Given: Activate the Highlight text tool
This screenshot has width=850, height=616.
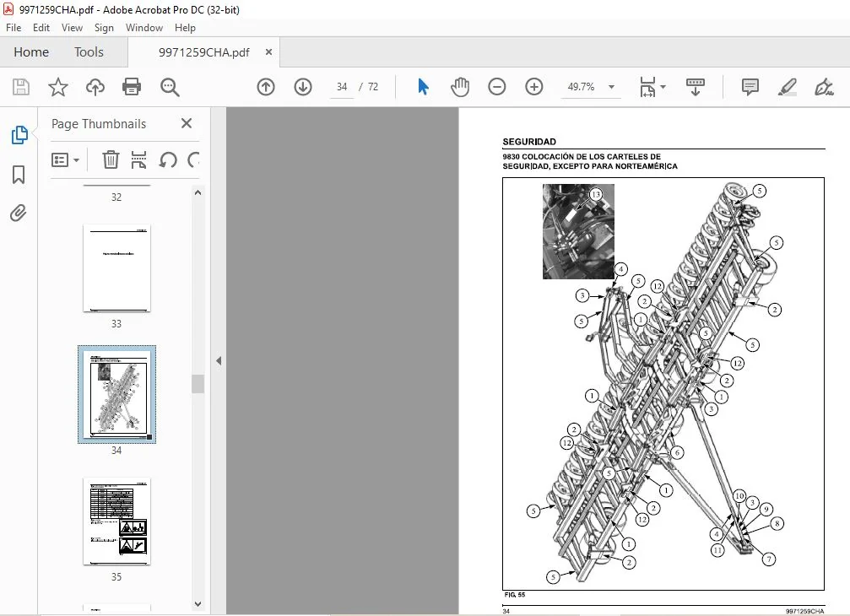Looking at the screenshot, I should 788,87.
